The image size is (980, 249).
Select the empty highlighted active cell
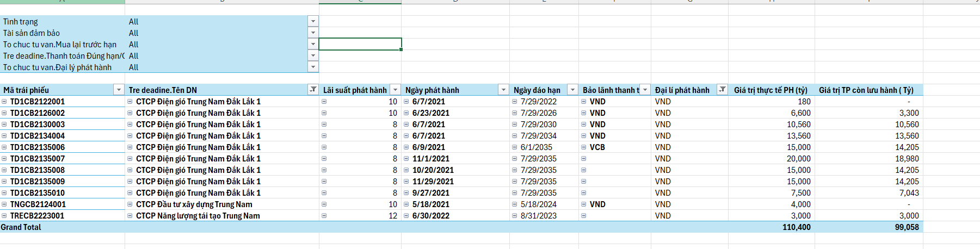pos(360,44)
